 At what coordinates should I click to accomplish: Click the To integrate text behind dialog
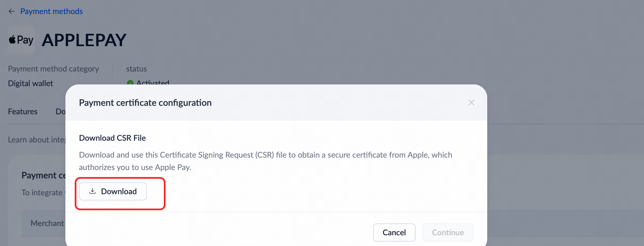tap(42, 193)
